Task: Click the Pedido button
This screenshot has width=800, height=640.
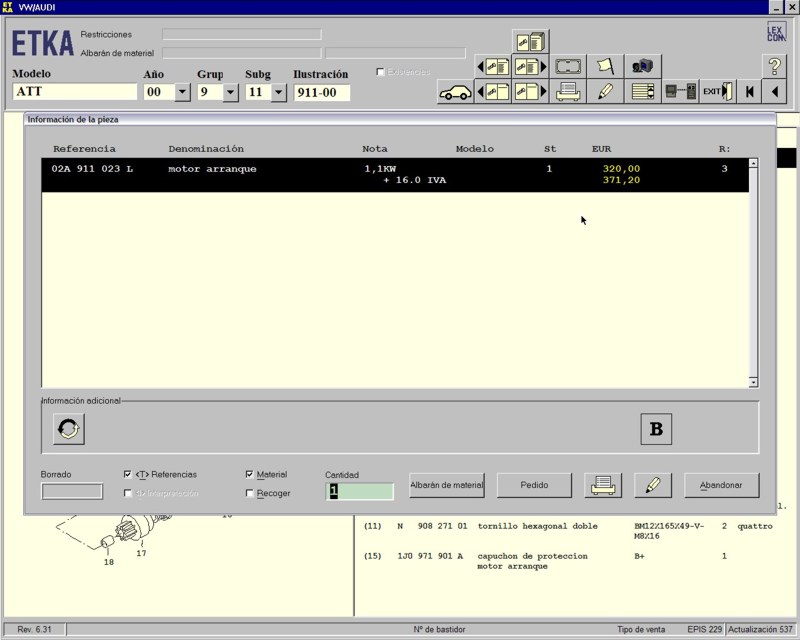Action: 534,485
